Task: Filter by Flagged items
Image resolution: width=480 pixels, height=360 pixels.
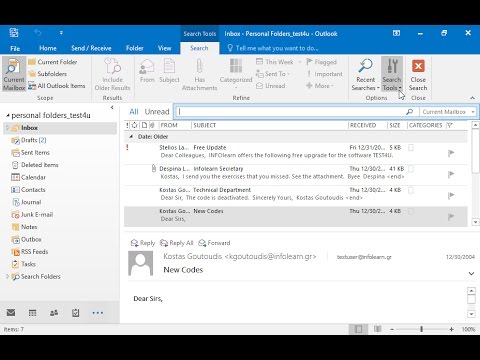Action: point(322,62)
